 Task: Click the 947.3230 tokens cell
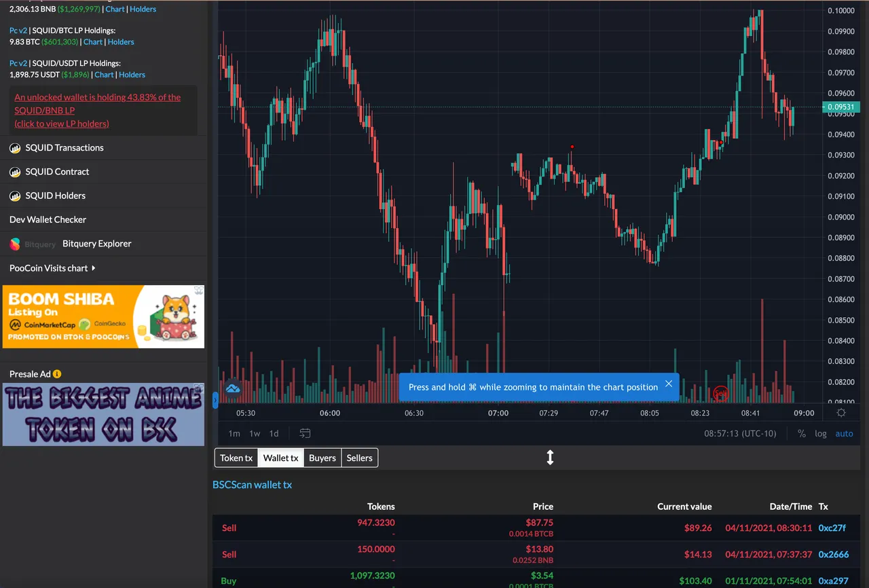click(x=376, y=523)
